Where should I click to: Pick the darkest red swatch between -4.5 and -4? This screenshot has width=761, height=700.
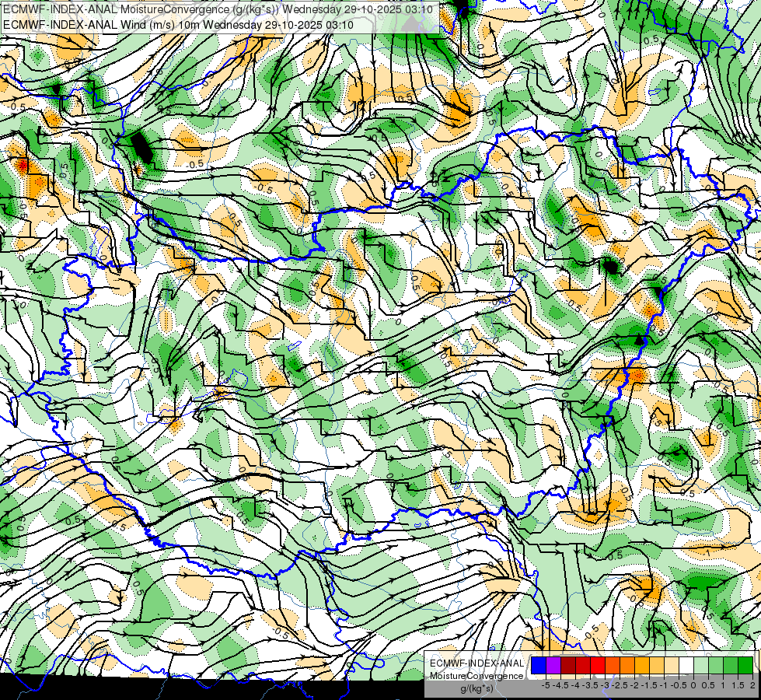click(568, 666)
